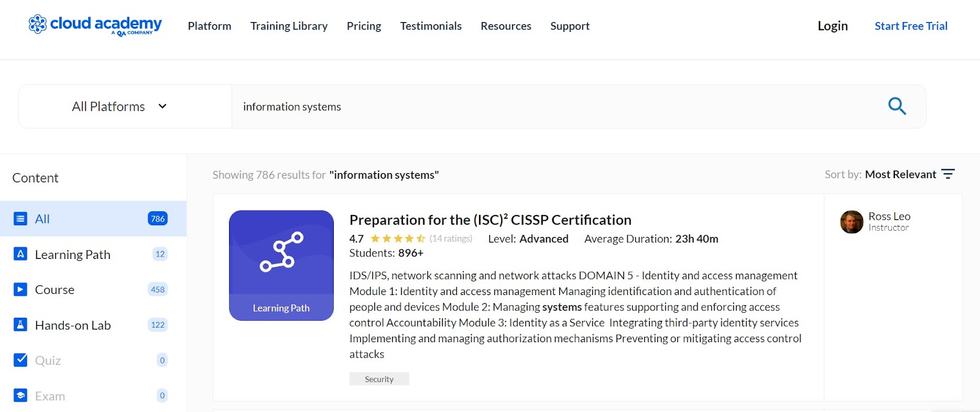The height and width of the screenshot is (412, 980).
Task: Click the Content sidebar heading
Action: 36,178
